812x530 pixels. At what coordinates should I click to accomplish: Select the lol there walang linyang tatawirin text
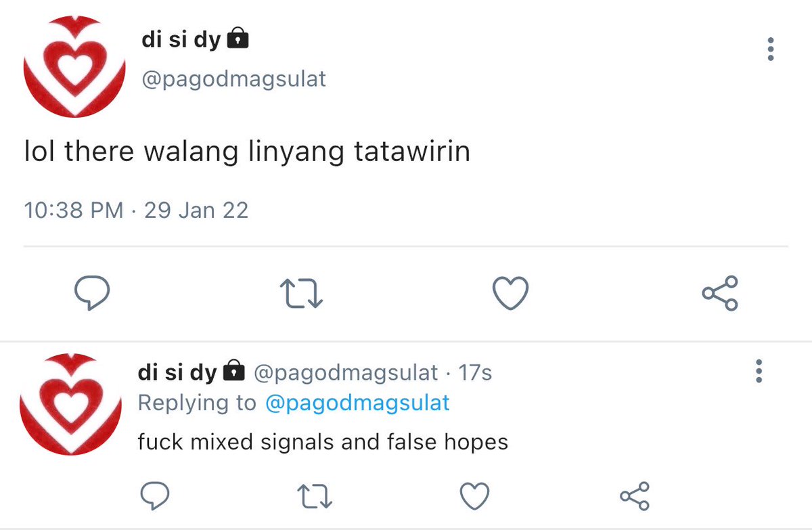[x=247, y=152]
